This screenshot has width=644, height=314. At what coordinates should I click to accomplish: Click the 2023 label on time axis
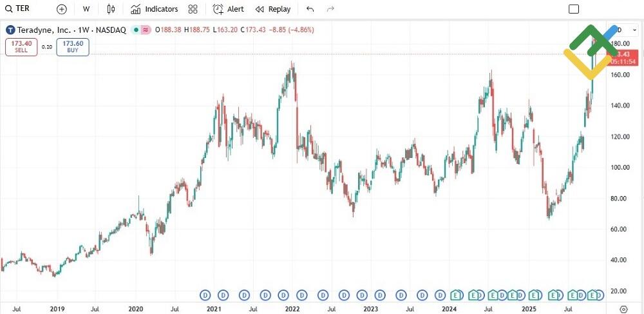(371, 308)
